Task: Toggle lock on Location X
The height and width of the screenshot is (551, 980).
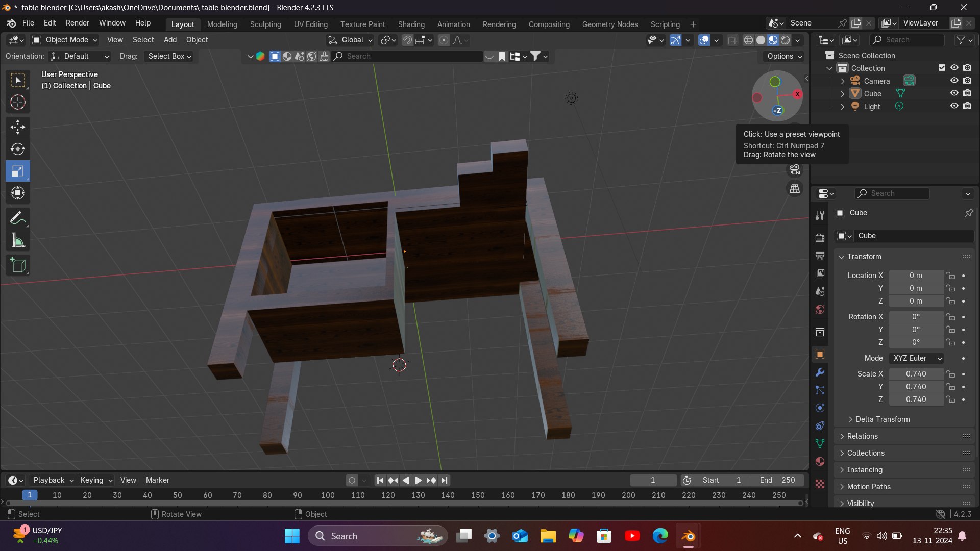Action: coord(950,275)
